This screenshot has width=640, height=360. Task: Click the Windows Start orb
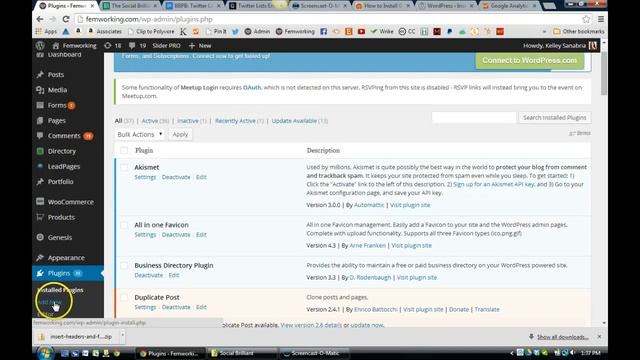(45, 353)
